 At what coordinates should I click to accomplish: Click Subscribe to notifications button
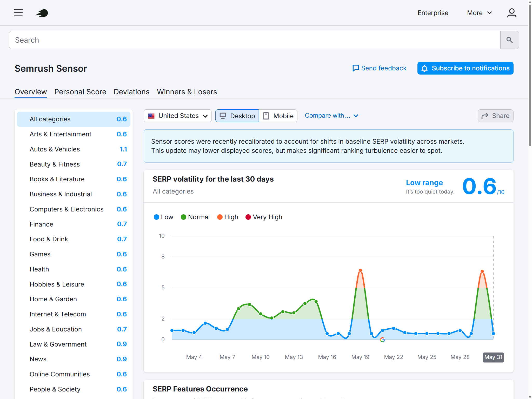coord(465,68)
